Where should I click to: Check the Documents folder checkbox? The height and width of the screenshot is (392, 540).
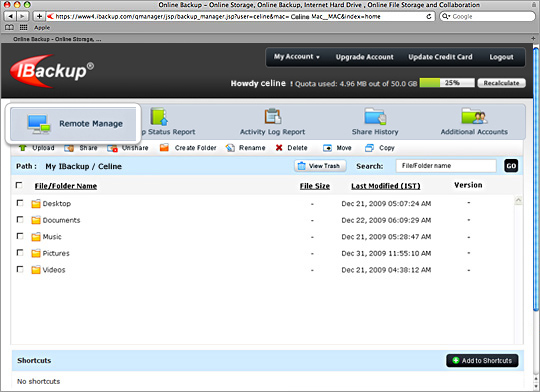click(20, 219)
